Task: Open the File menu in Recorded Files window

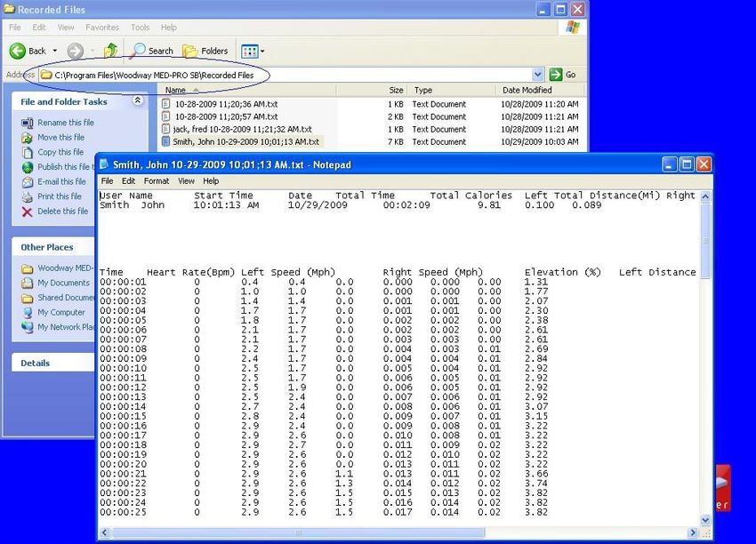Action: click(15, 28)
